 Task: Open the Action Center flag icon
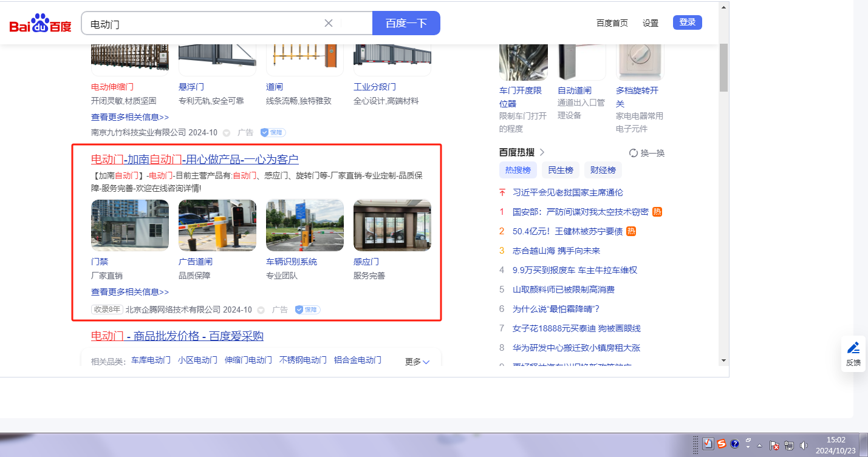pyautogui.click(x=774, y=445)
